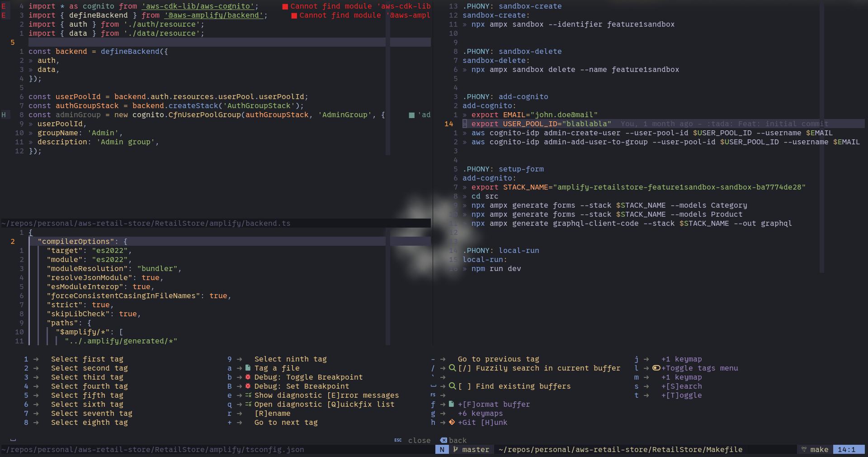The image size is (868, 457).
Task: Click the toggle icon beside '+Toggle tags menu'
Action: [x=656, y=368]
